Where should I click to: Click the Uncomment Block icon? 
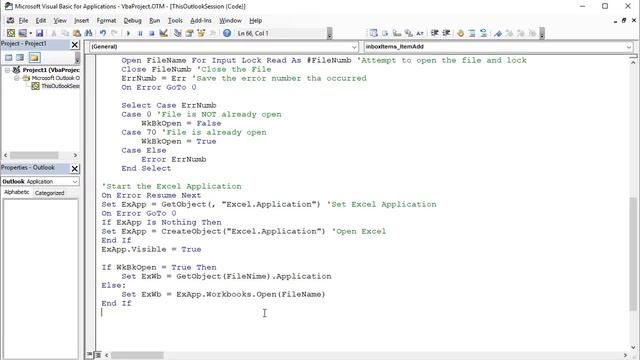483,33
